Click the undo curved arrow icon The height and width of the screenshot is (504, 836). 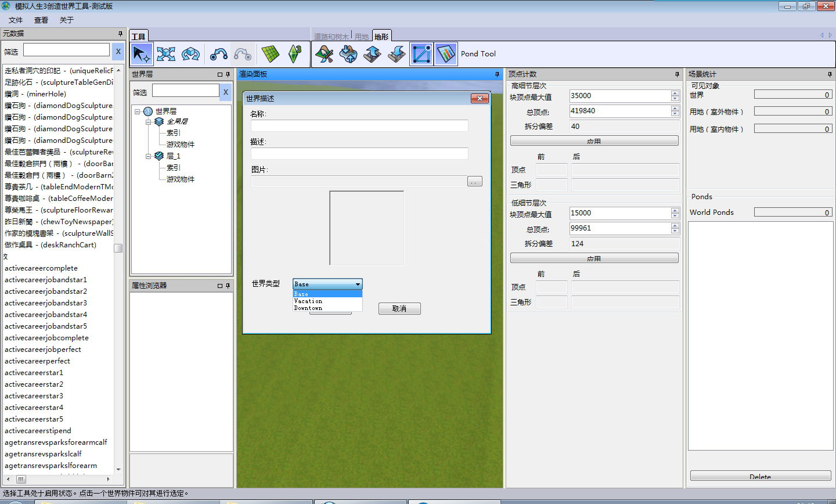pyautogui.click(x=218, y=54)
